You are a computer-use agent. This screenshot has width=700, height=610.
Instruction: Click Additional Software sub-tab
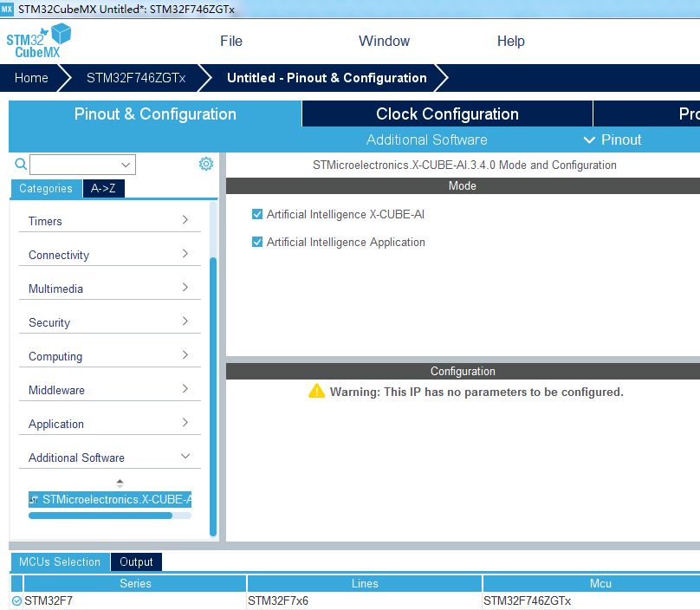(x=427, y=140)
